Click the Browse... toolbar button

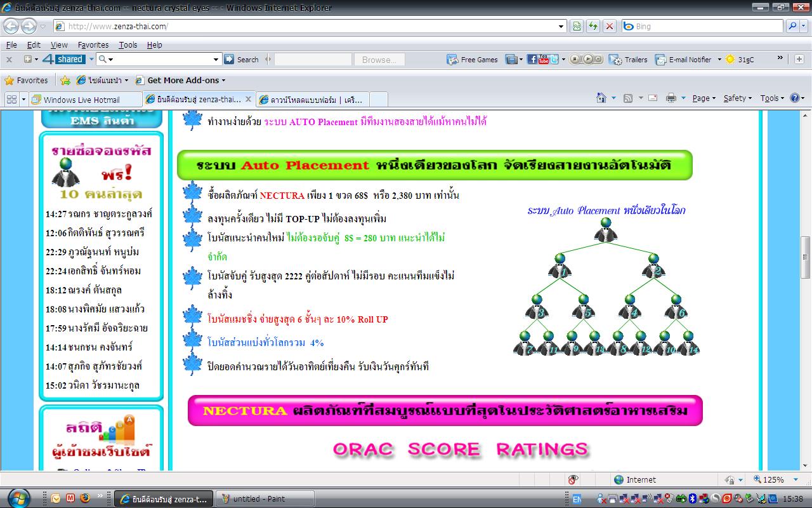pos(379,59)
